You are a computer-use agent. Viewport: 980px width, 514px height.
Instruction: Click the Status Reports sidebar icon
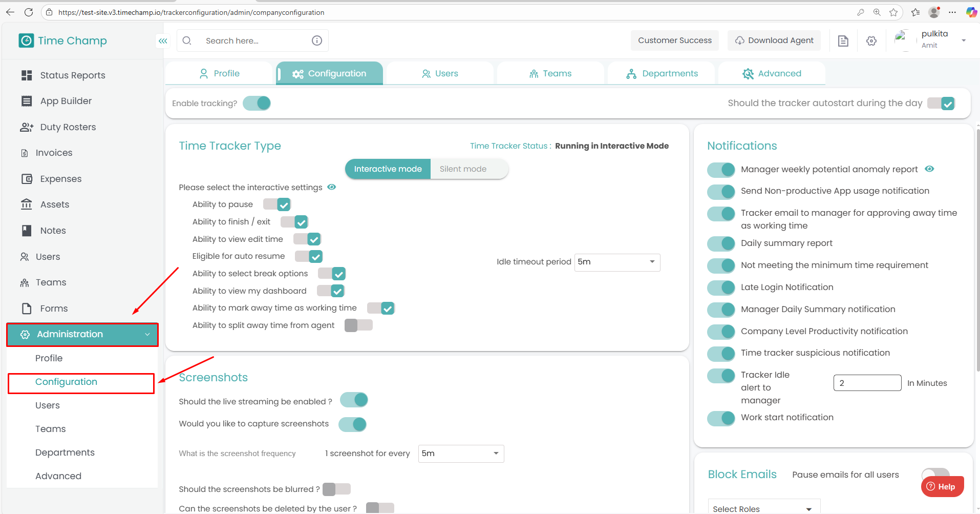(x=27, y=75)
